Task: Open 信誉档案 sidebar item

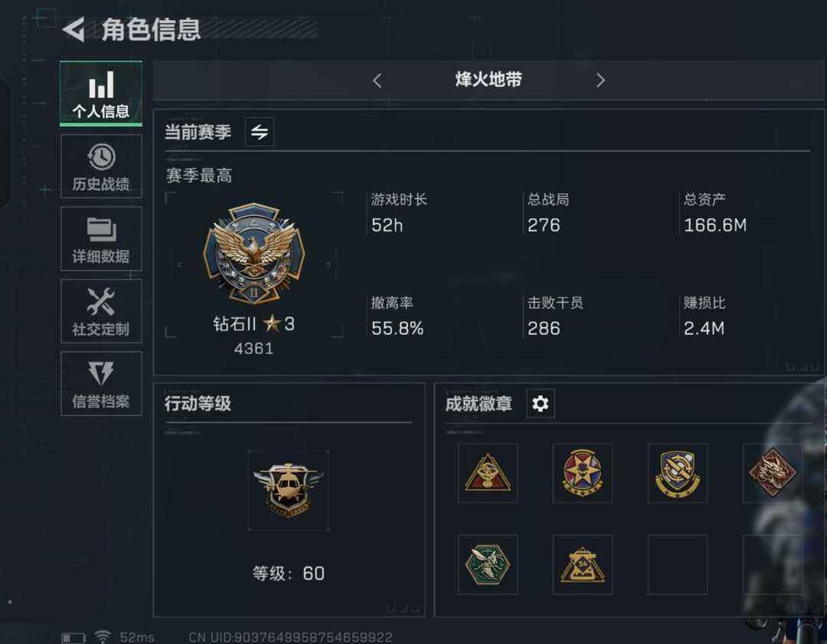Action: (x=101, y=384)
